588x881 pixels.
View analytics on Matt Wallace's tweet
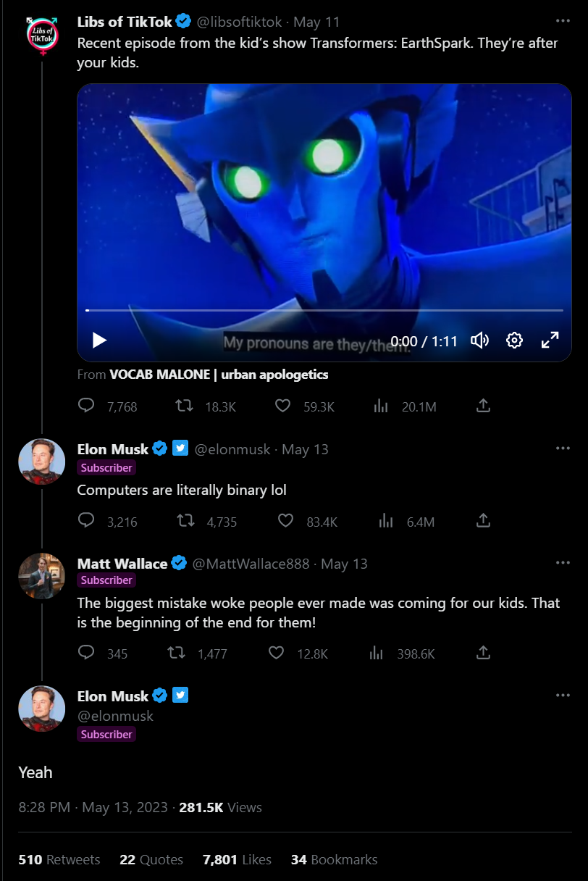click(377, 654)
